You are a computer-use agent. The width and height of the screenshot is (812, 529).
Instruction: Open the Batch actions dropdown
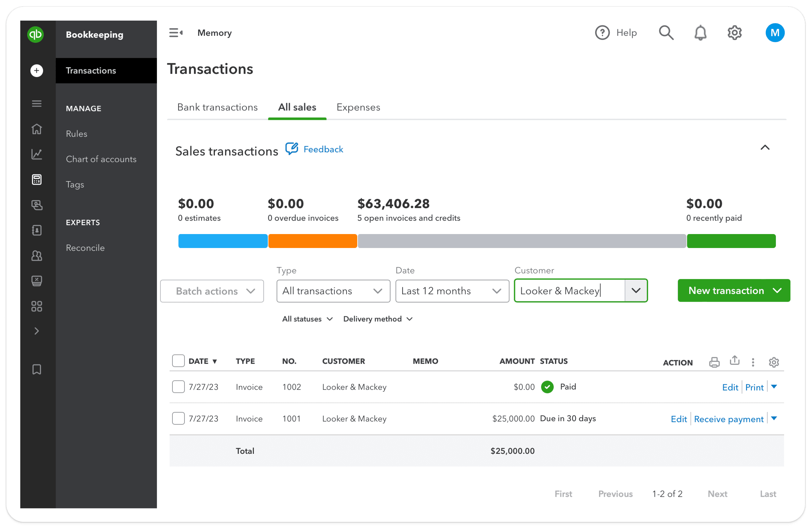[212, 291]
